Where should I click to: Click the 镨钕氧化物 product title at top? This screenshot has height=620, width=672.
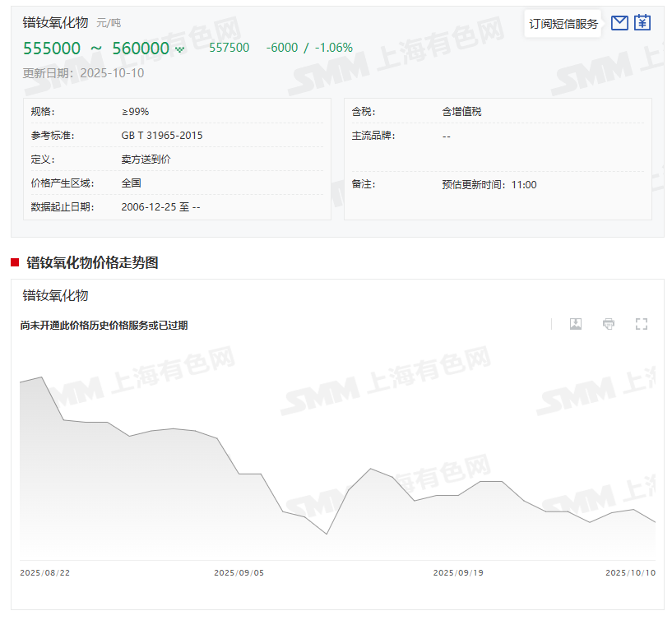55,22
